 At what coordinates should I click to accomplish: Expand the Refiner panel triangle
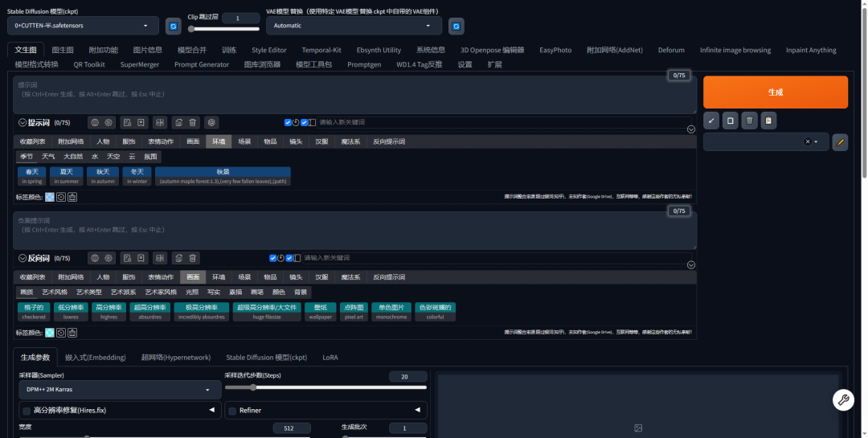coord(417,411)
